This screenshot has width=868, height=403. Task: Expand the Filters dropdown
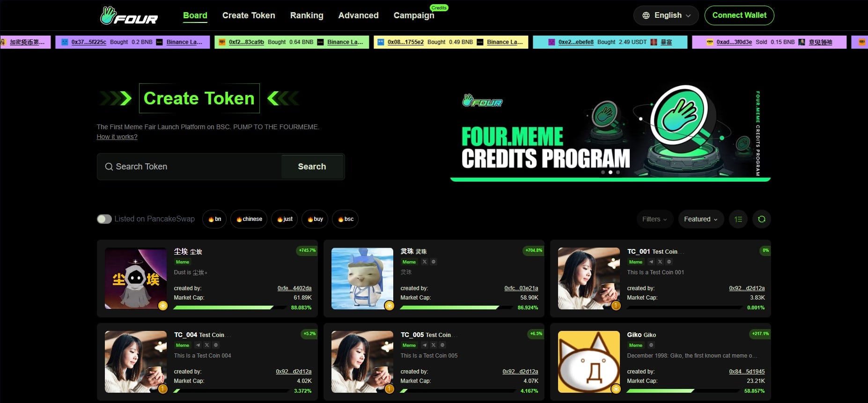[655, 219]
